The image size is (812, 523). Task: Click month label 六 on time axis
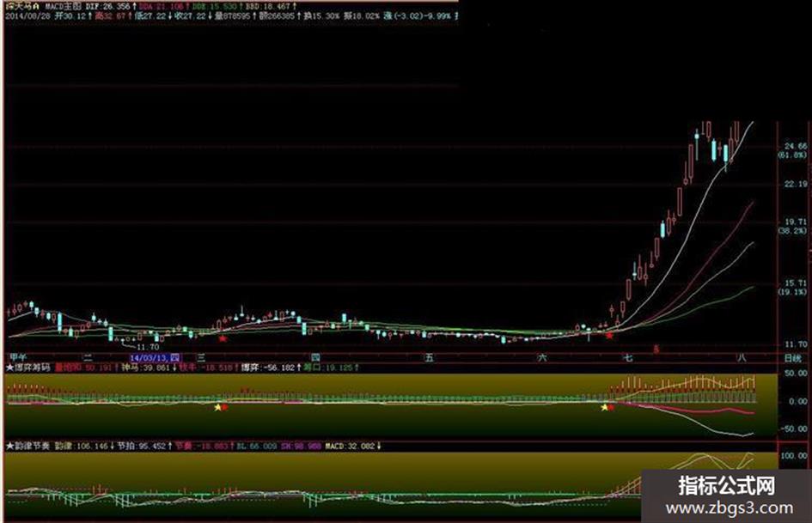pyautogui.click(x=542, y=358)
